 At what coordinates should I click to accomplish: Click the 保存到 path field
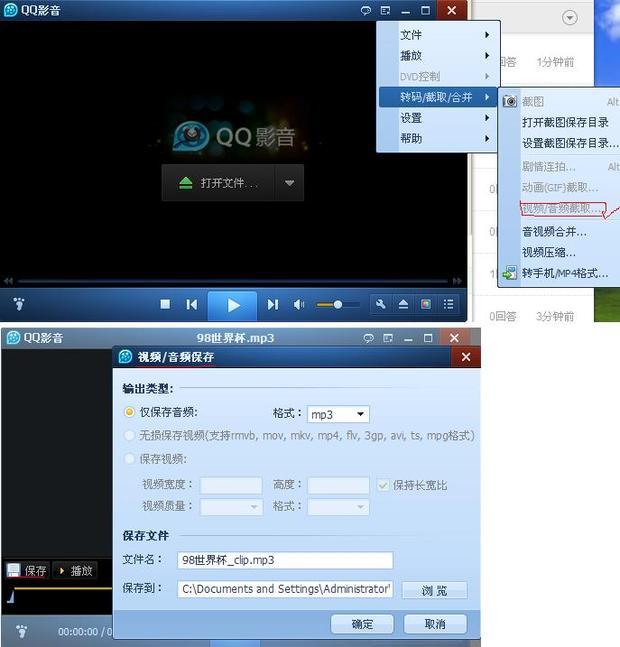click(285, 589)
